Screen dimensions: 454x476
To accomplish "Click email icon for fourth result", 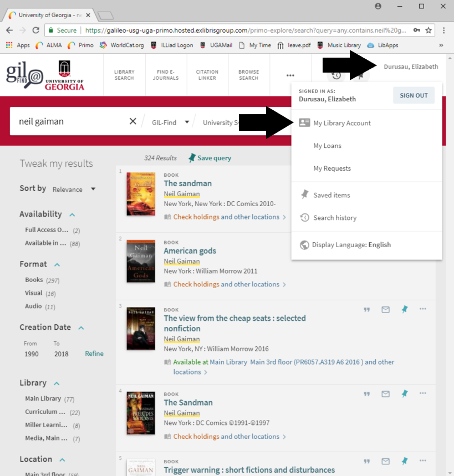I will click(385, 394).
